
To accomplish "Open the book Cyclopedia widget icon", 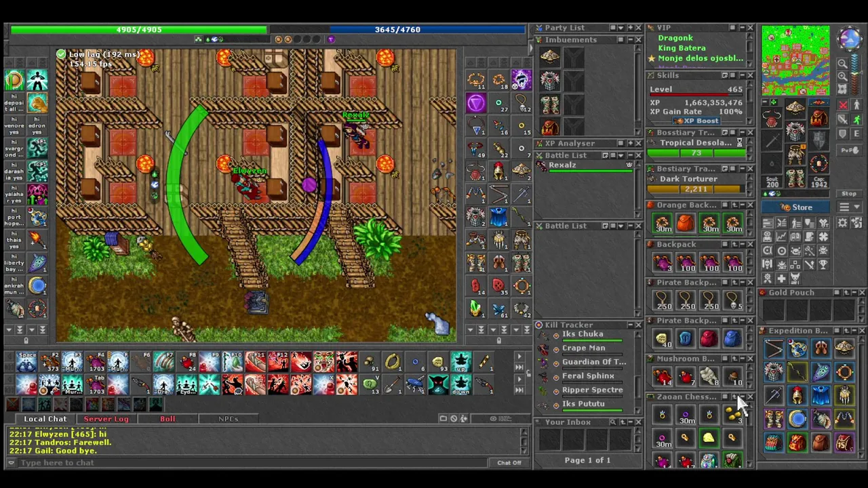I will point(795,237).
